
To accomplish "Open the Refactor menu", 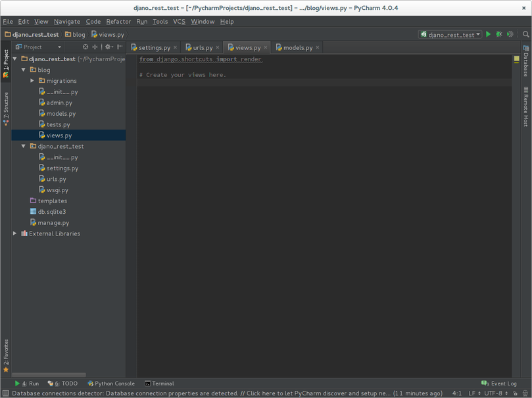I will tap(118, 21).
